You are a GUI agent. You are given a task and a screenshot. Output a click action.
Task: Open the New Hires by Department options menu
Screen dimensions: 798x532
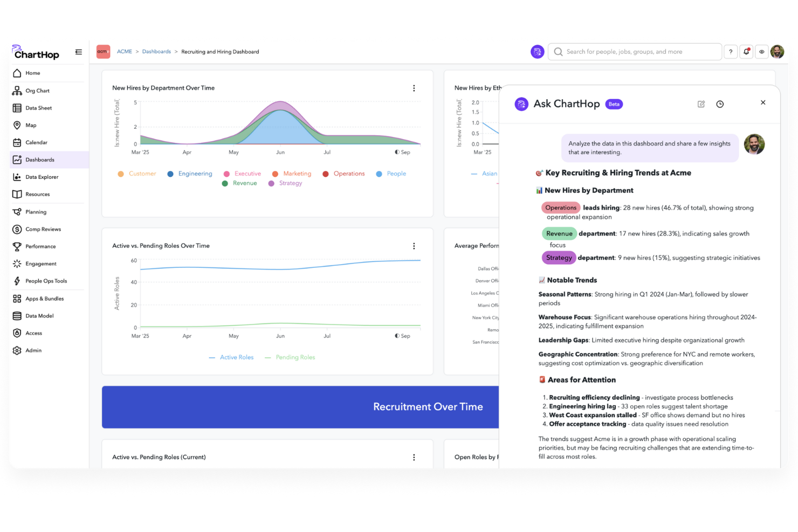[414, 88]
